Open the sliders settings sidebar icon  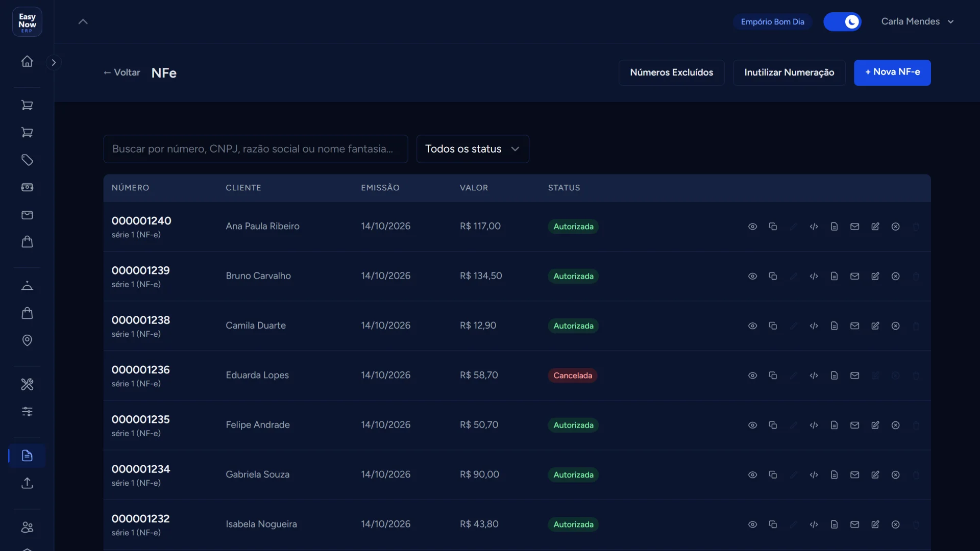tap(27, 411)
